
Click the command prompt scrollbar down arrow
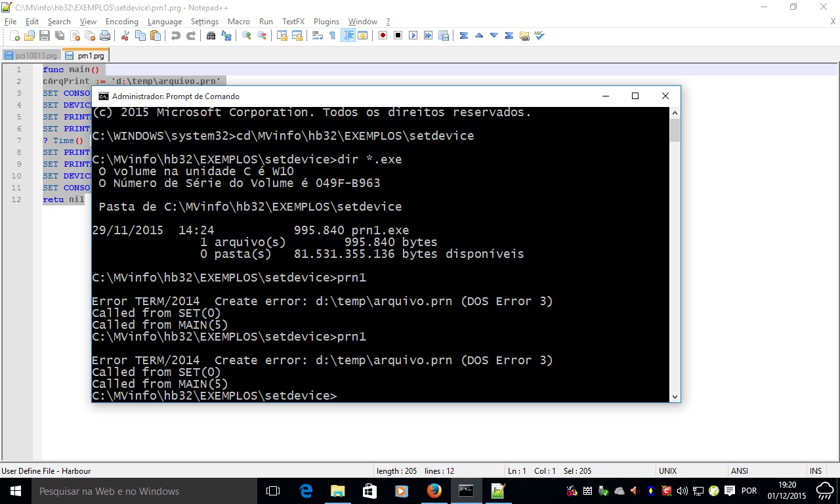[674, 396]
